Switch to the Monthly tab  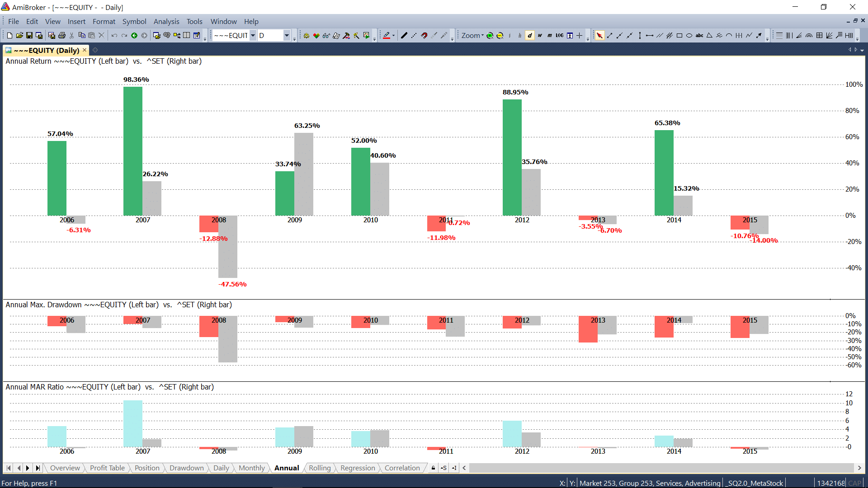tap(251, 468)
